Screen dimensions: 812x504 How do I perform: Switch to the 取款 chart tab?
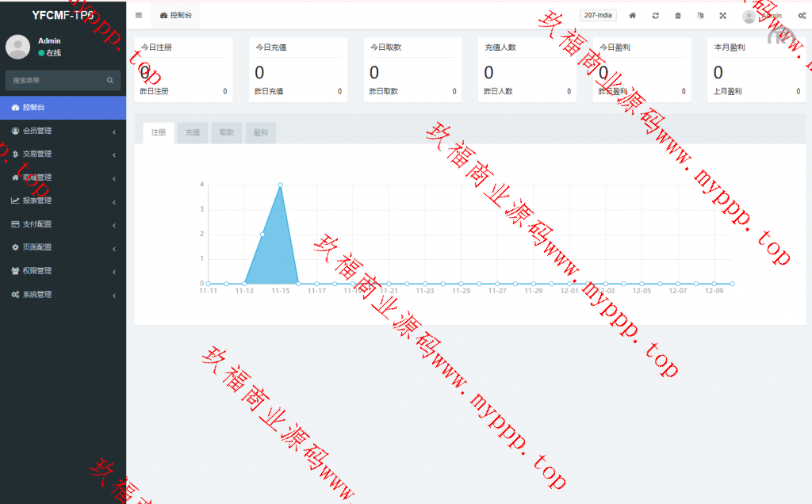click(226, 133)
